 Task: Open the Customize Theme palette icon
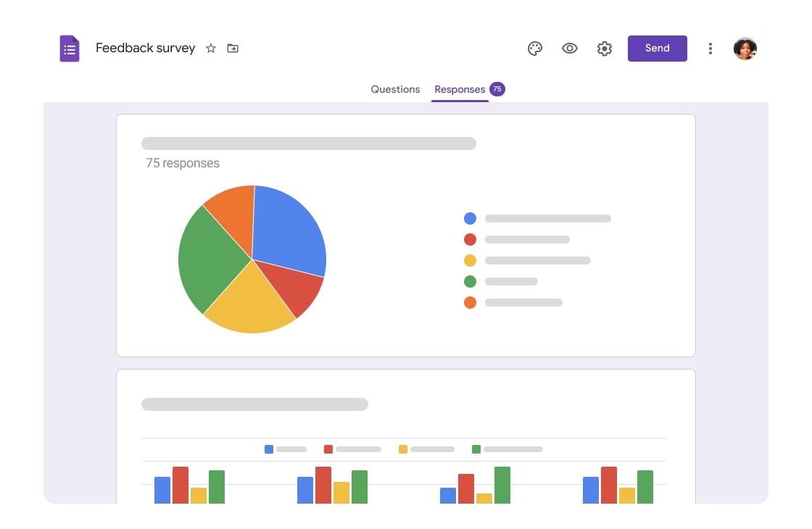pyautogui.click(x=535, y=48)
